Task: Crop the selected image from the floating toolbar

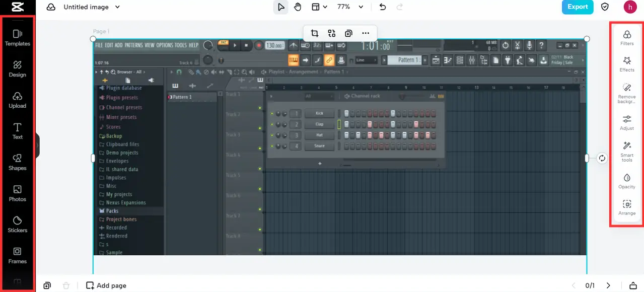Action: [315, 33]
